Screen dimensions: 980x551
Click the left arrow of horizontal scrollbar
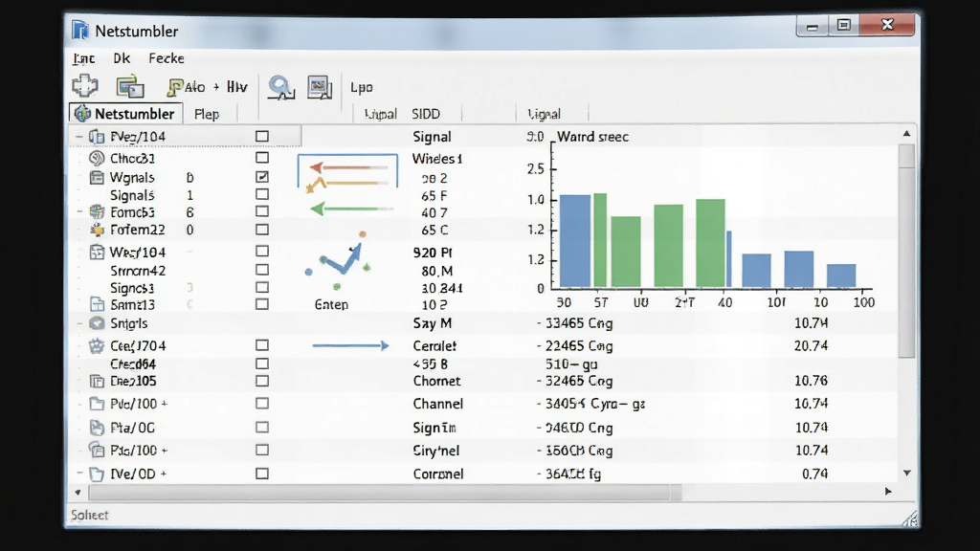pos(78,493)
